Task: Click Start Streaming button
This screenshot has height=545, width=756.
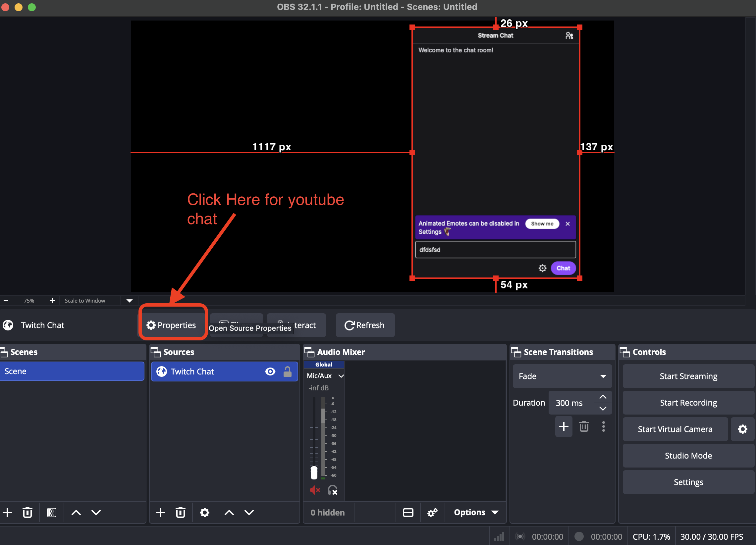Action: coord(688,376)
